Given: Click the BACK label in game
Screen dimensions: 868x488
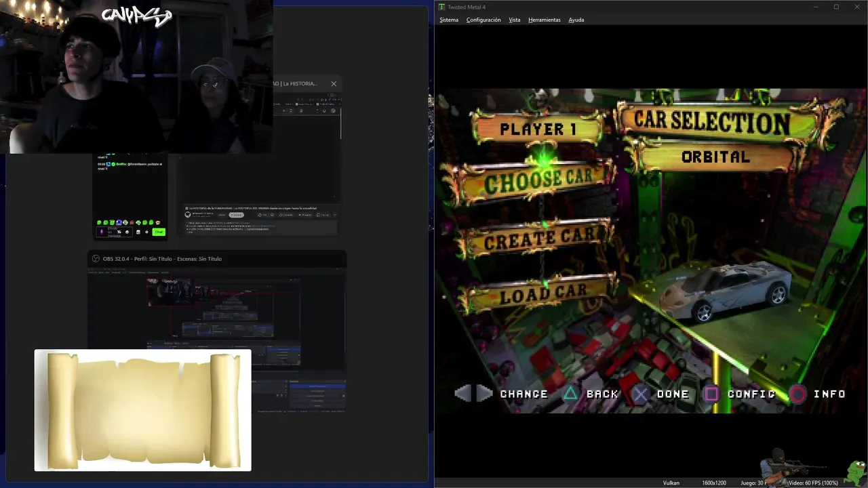Looking at the screenshot, I should (602, 394).
